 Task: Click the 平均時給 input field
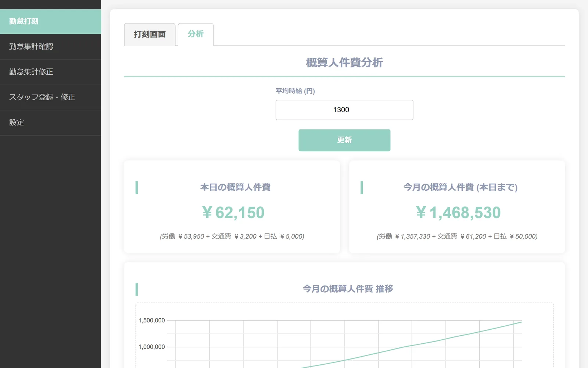click(344, 110)
